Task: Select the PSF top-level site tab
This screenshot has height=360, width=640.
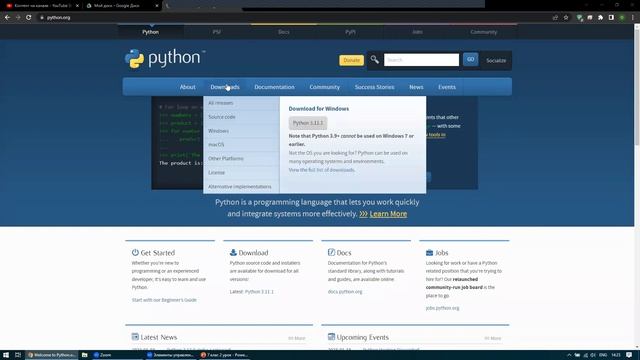Action: (x=217, y=32)
